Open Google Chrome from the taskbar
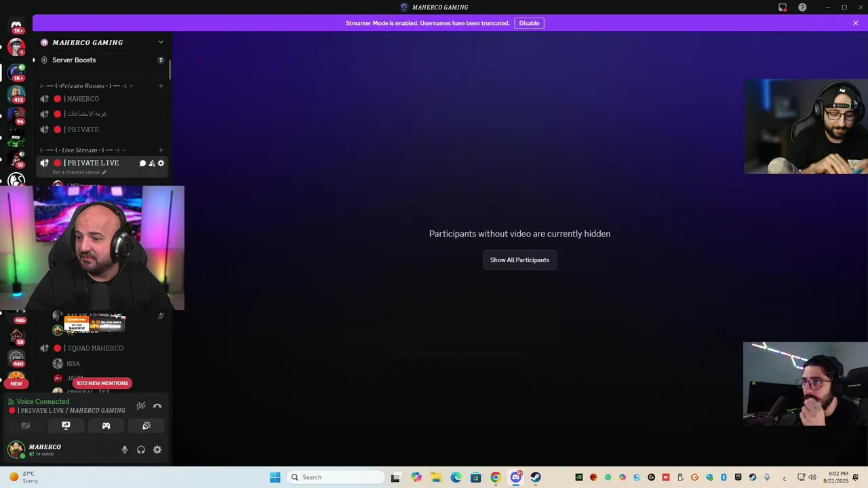Image resolution: width=868 pixels, height=488 pixels. point(496,477)
